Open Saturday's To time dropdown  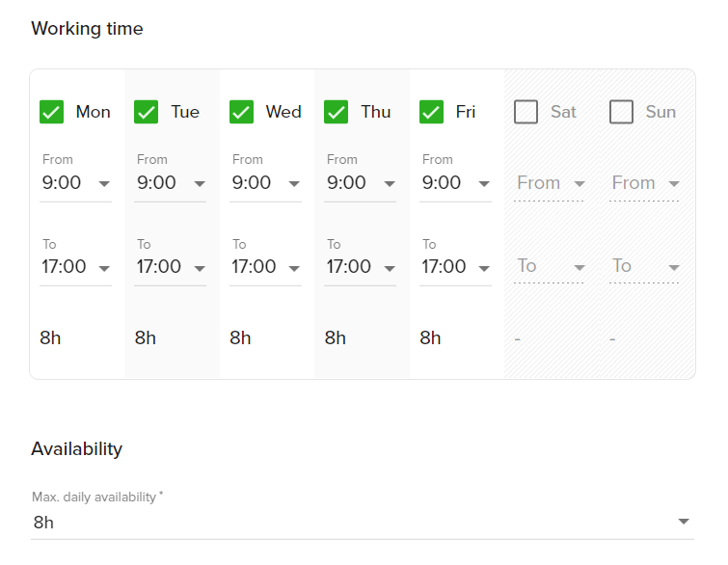(x=551, y=266)
